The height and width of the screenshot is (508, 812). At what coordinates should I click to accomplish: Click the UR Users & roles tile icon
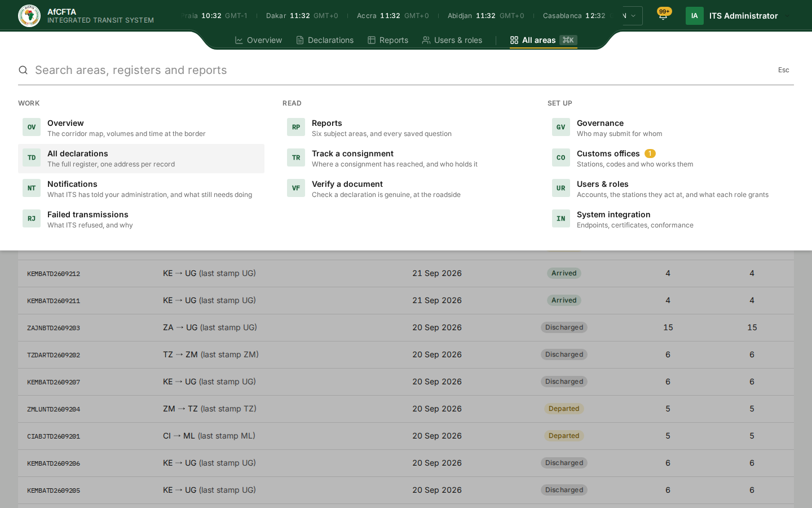pyautogui.click(x=561, y=188)
